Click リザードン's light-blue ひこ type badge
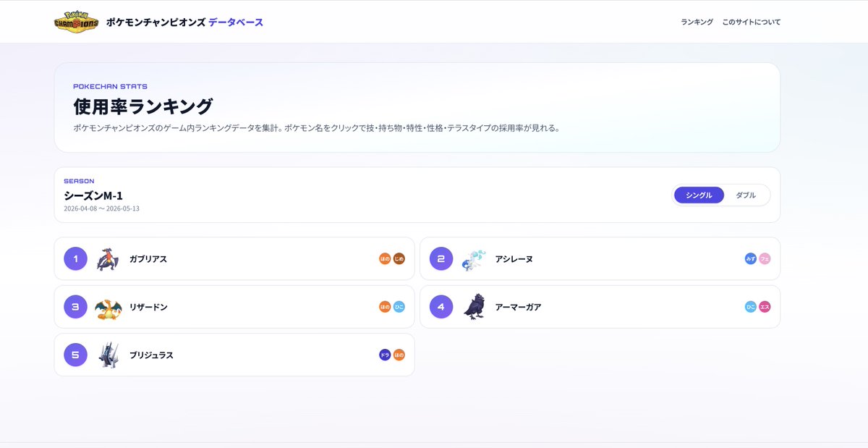Image resolution: width=868 pixels, height=448 pixels. [x=399, y=307]
